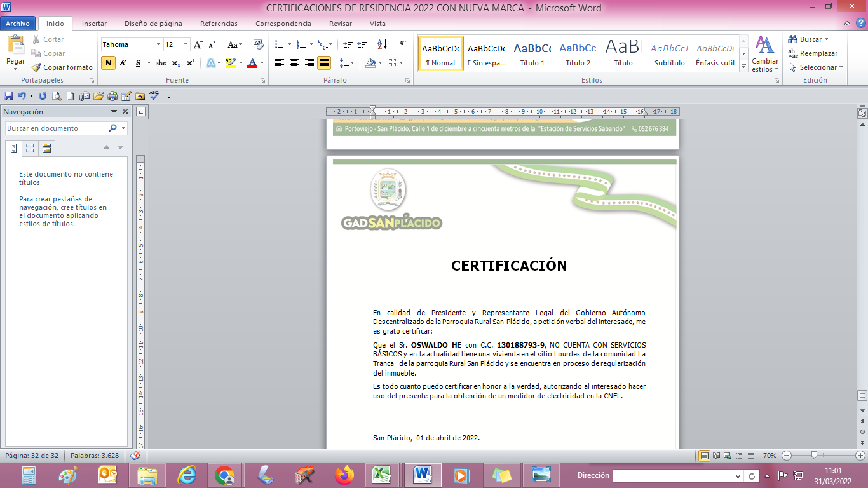Click the Increase font size icon
868x488 pixels.
click(x=198, y=44)
